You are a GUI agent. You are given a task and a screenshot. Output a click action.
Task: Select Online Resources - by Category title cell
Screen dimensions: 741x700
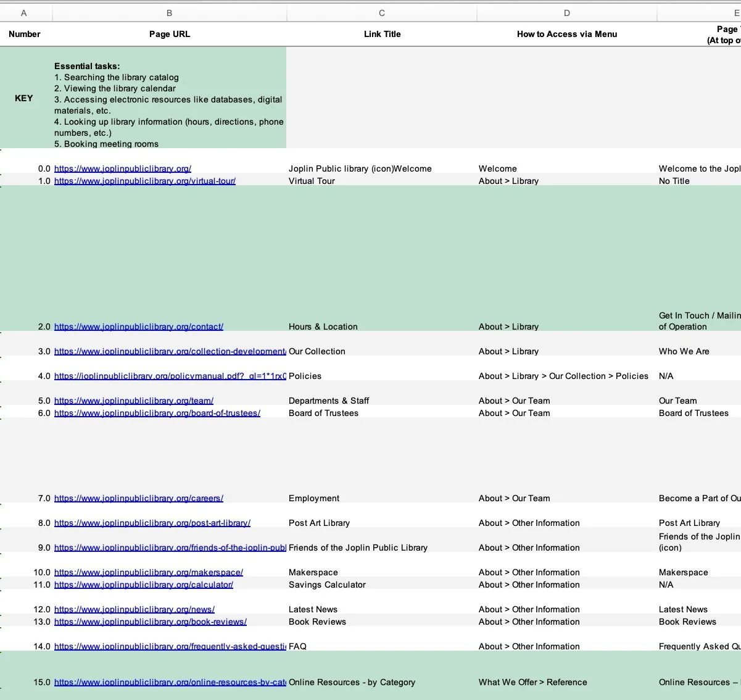[x=381, y=669]
